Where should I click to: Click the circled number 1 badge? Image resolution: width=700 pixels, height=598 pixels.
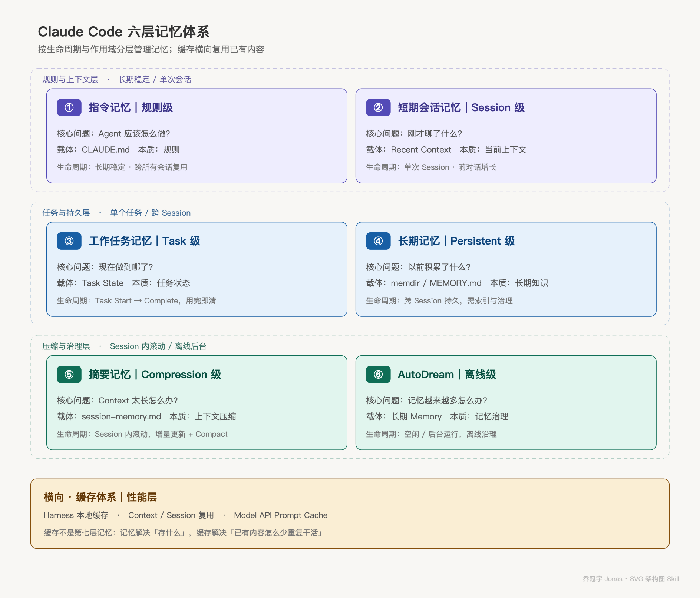pyautogui.click(x=69, y=107)
